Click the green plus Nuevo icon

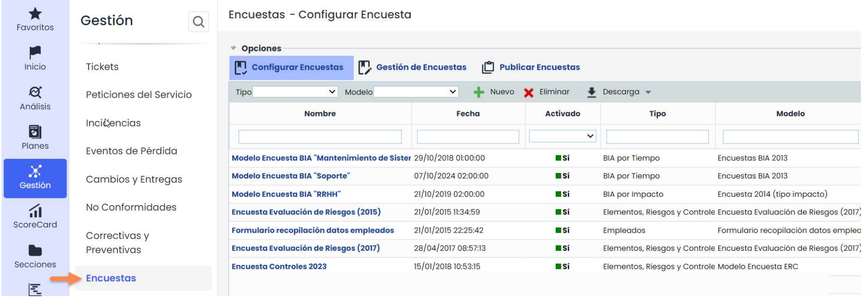click(479, 92)
